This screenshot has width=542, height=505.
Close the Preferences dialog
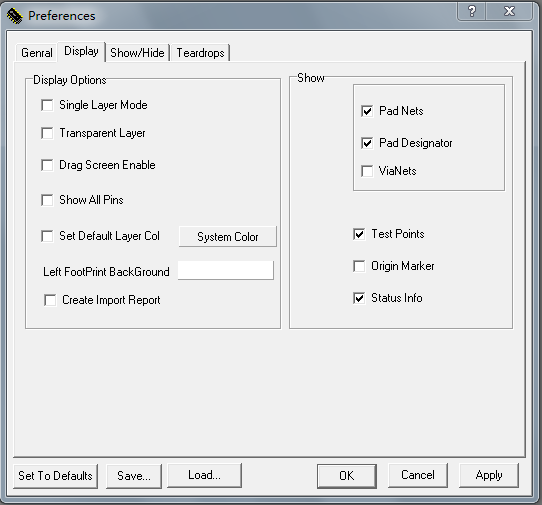(510, 12)
